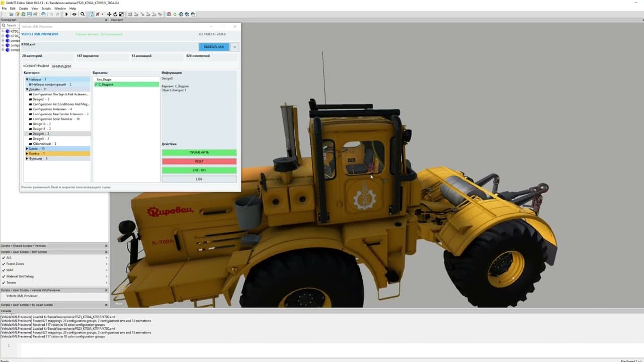This screenshot has width=644, height=362.
Task: Expand the Функции category
Action: point(27,158)
